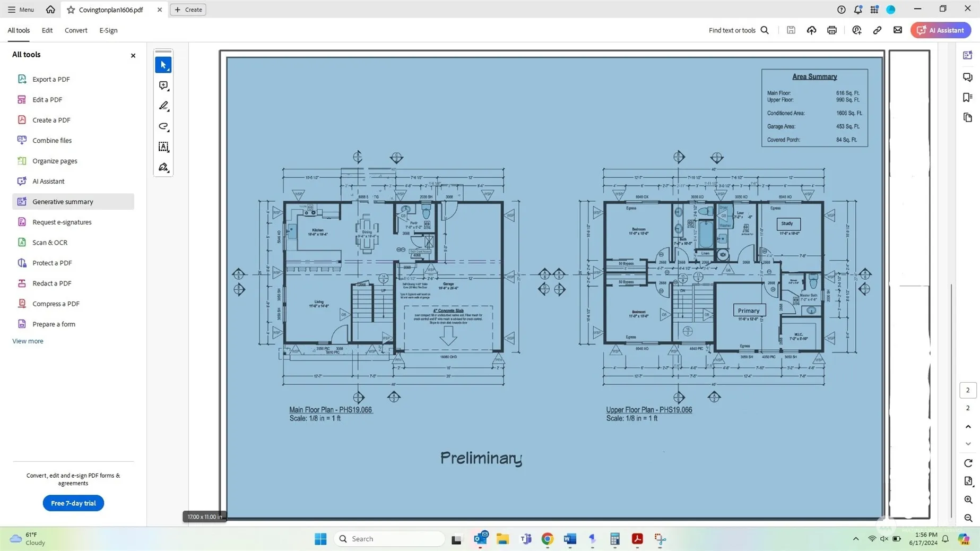Pick the freehand draw loop tool

163,126
